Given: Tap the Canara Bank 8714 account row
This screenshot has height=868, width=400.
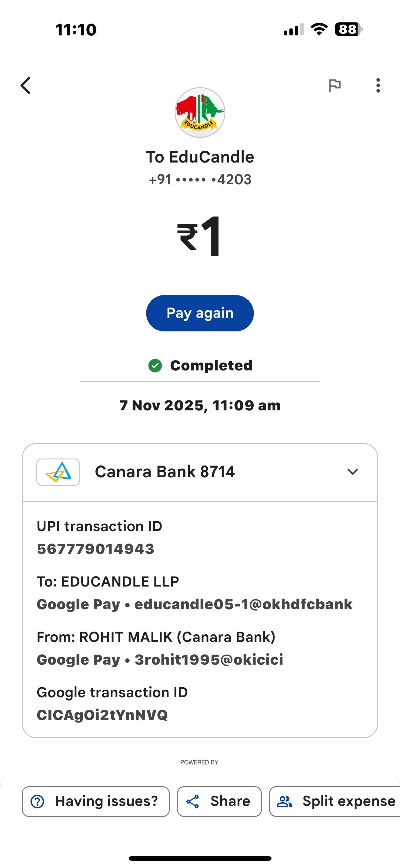Looking at the screenshot, I should pos(165,472).
